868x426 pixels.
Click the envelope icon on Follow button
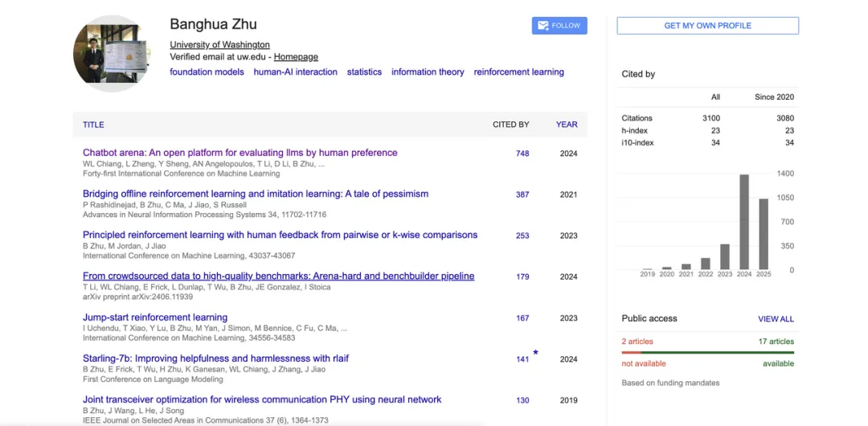click(x=543, y=26)
